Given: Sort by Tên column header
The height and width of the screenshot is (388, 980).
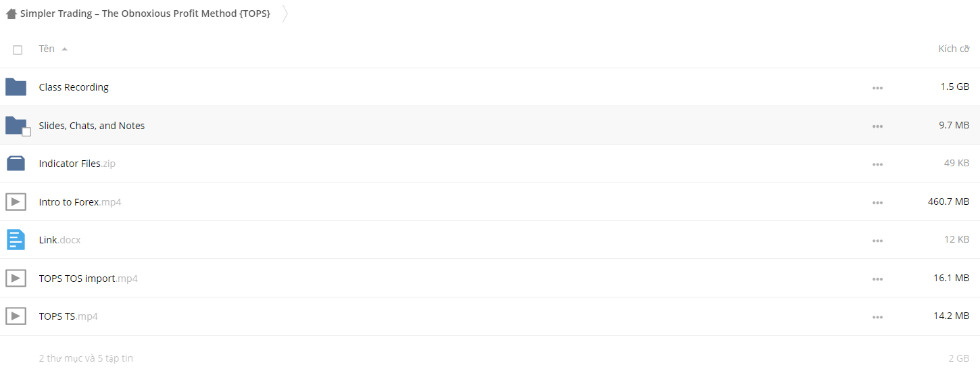Looking at the screenshot, I should point(47,49).
